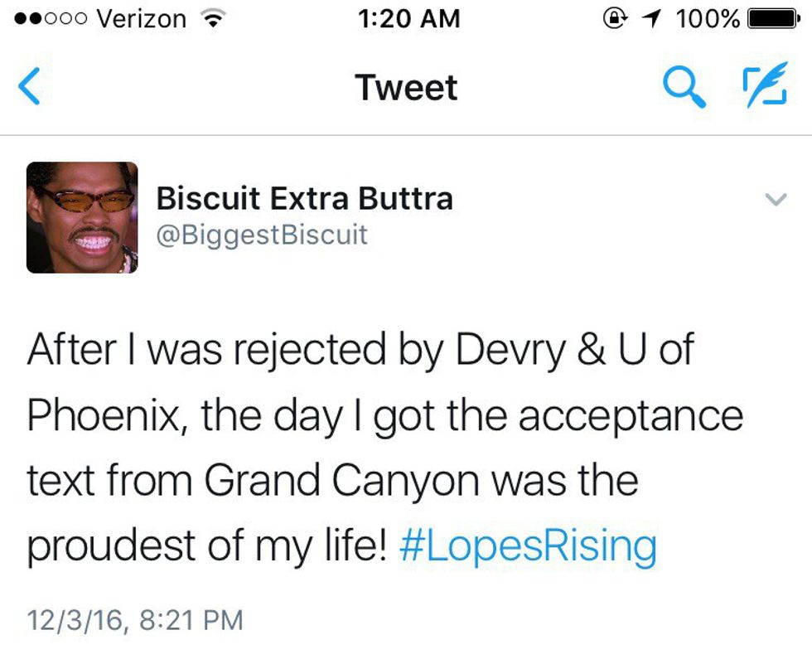Open the search magnifier icon
The image size is (812, 664).
pyautogui.click(x=685, y=86)
